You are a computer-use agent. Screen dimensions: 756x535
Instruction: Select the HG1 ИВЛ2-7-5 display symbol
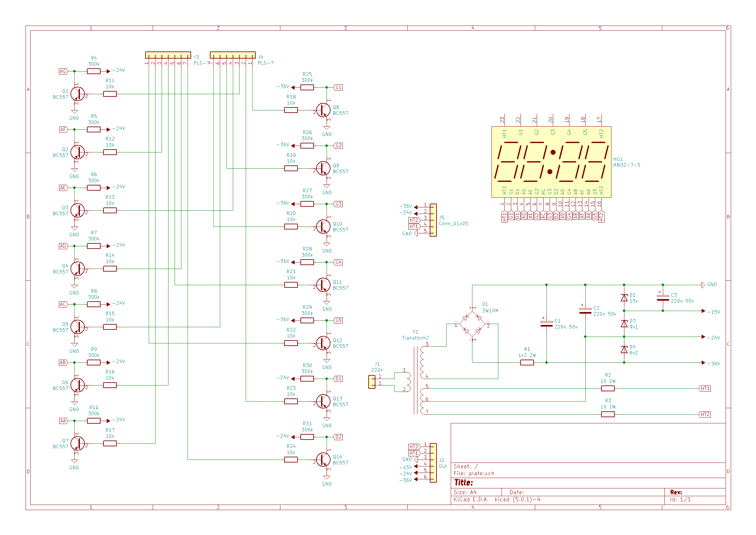pos(552,162)
